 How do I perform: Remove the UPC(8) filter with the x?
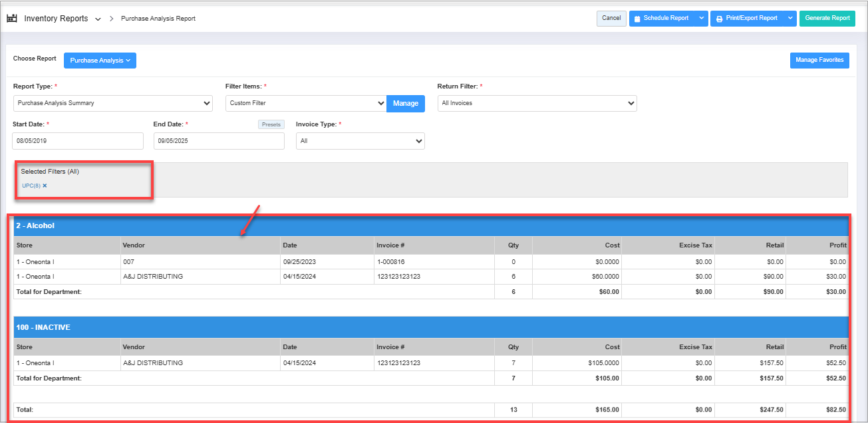pos(45,186)
